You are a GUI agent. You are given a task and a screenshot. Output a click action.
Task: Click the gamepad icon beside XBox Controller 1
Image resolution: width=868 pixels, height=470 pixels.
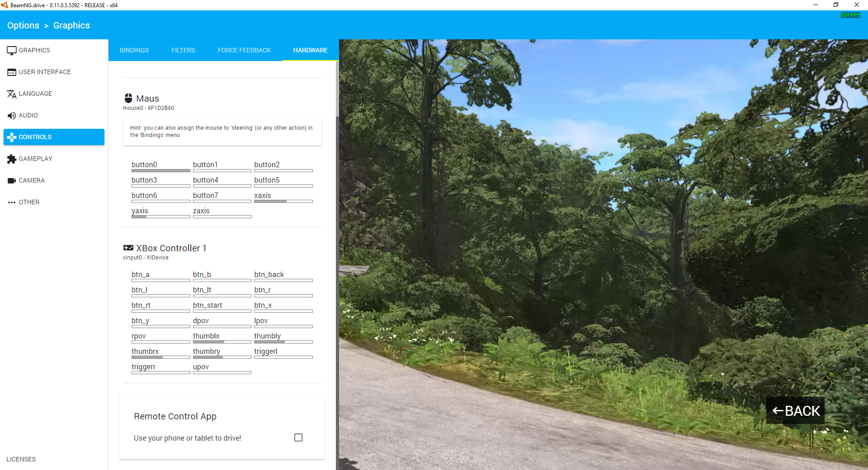click(x=128, y=248)
